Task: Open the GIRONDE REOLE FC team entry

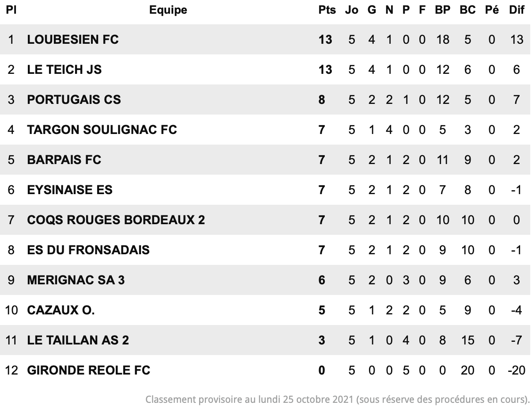Action: point(89,371)
